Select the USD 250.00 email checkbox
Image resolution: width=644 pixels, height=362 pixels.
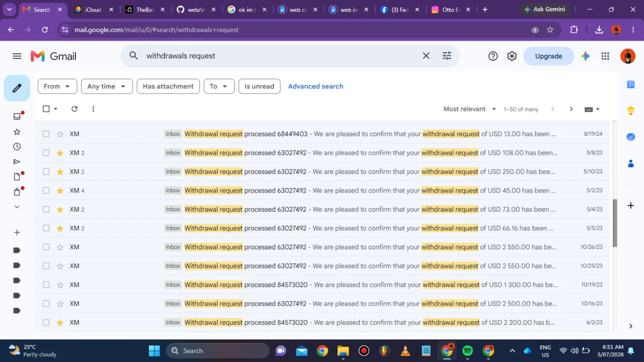coord(46,171)
